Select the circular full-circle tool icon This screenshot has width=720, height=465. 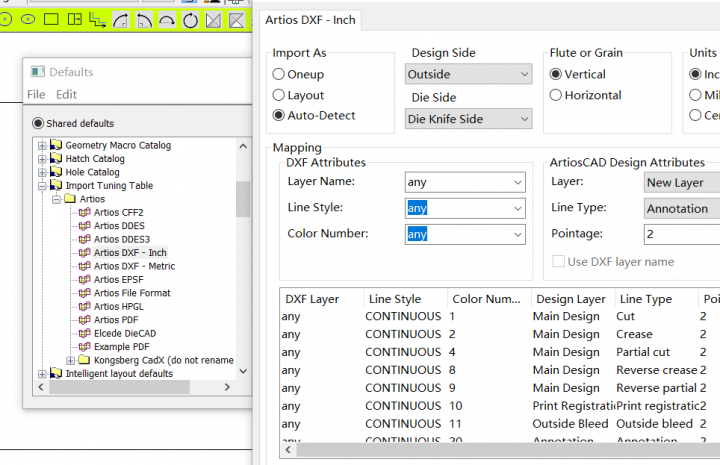190,19
